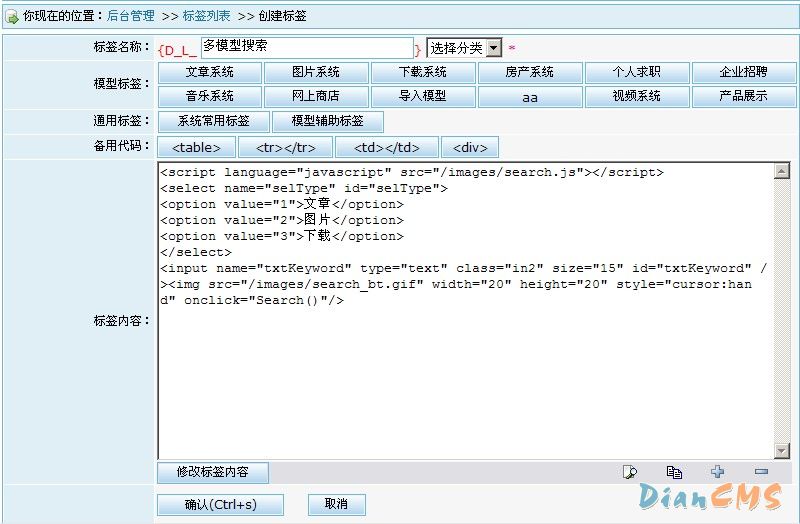Image resolution: width=800 pixels, height=524 pixels.
Task: Click the 创建标签 breadcrumb text
Action: [282, 16]
